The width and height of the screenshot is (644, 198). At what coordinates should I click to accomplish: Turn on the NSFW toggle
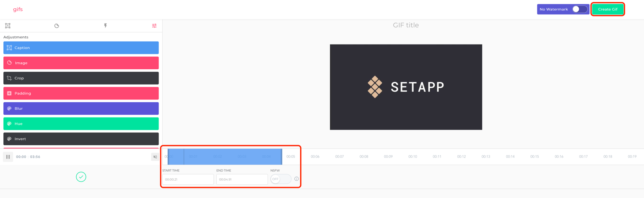pos(281,179)
